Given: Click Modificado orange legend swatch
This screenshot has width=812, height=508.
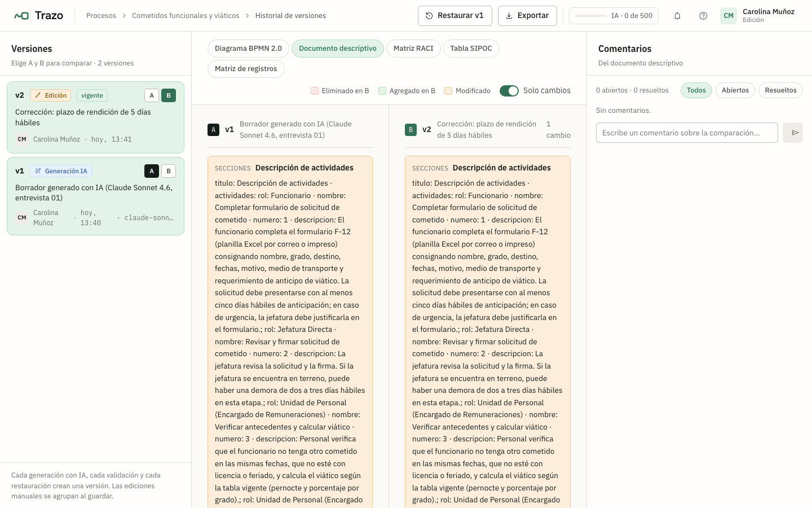Looking at the screenshot, I should point(448,91).
